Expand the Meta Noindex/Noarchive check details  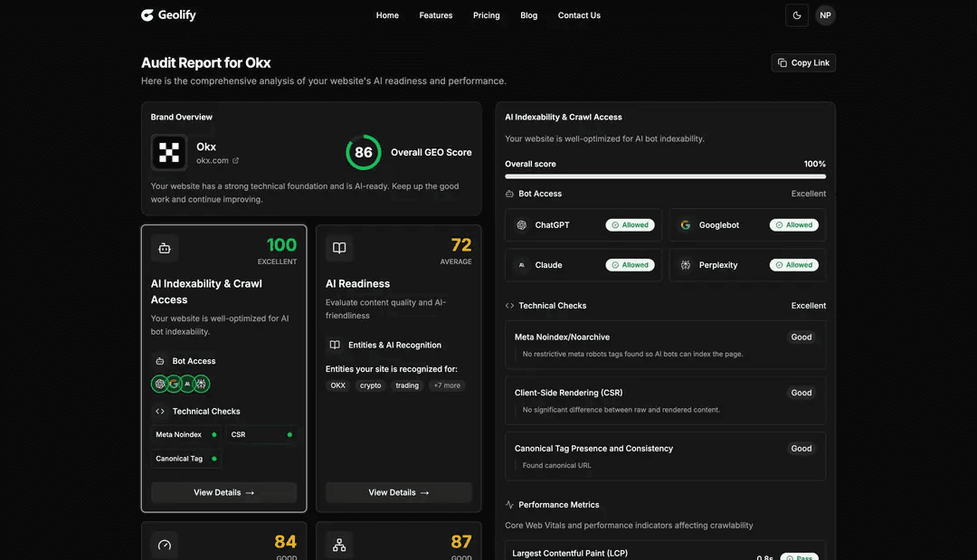click(x=665, y=344)
